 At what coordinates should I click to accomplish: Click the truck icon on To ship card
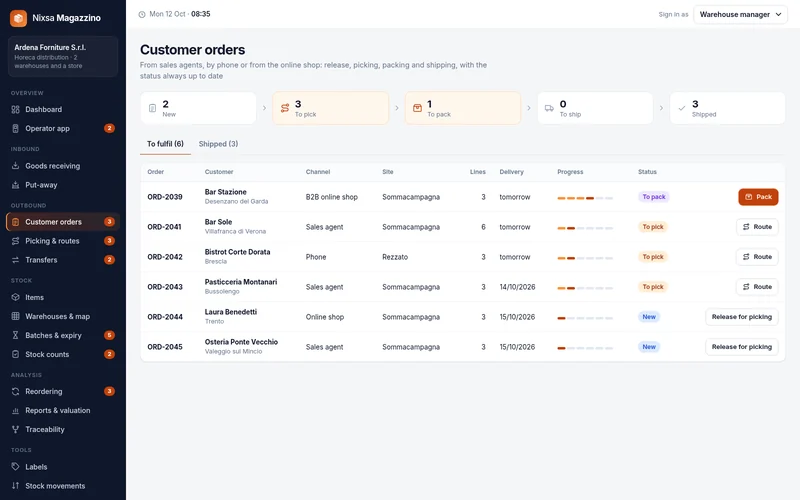549,108
